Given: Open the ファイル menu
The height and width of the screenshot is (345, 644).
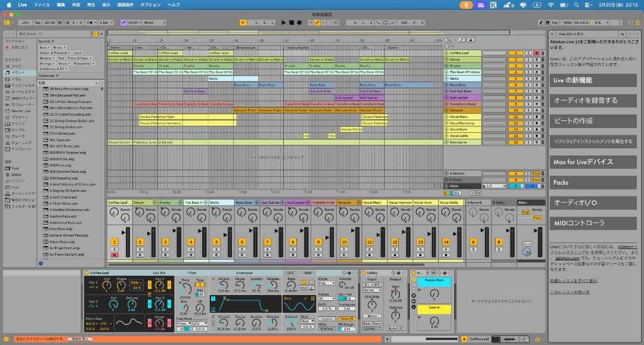Looking at the screenshot, I should coord(42,5).
